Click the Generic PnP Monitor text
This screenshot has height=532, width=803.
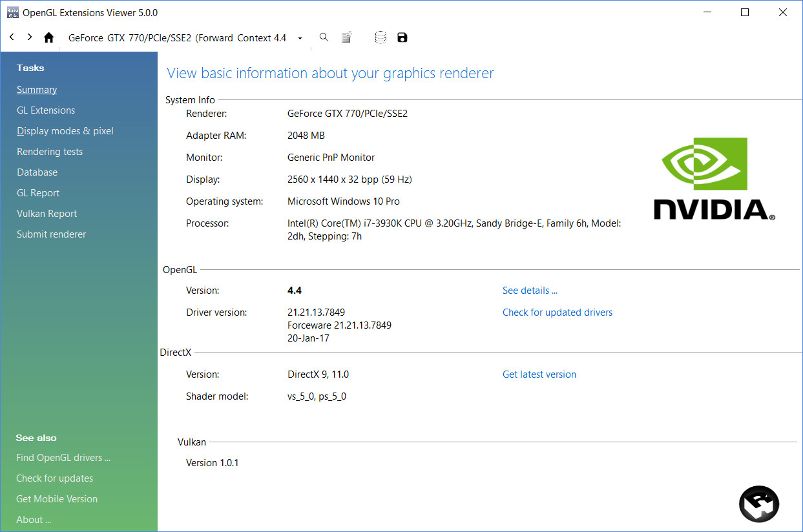[x=331, y=158]
